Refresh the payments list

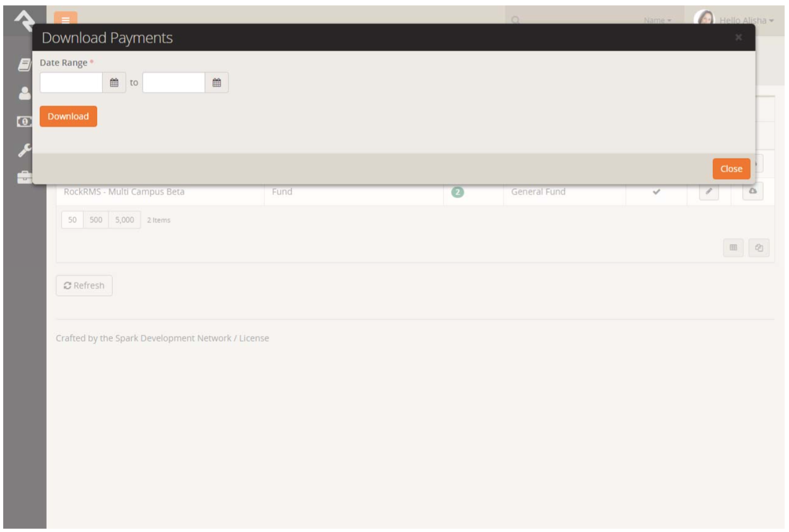[85, 286]
